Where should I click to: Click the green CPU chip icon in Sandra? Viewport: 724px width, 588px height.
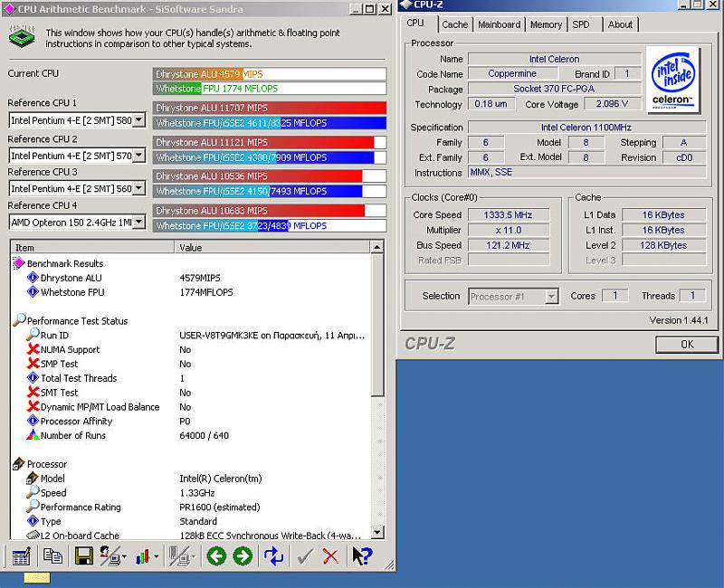point(22,37)
